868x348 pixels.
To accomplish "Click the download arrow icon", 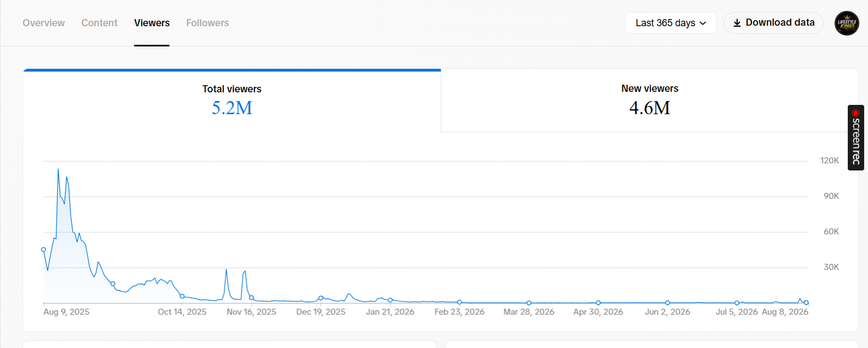I will click(737, 23).
